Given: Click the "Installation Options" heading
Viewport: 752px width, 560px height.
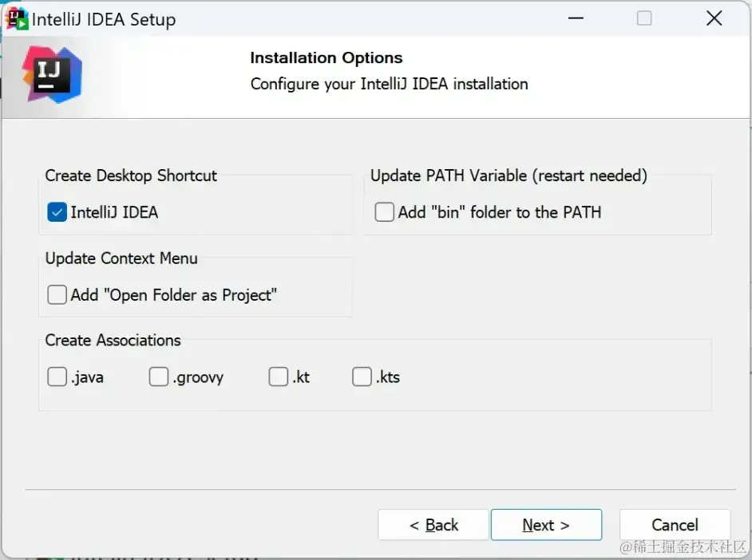Looking at the screenshot, I should [326, 57].
